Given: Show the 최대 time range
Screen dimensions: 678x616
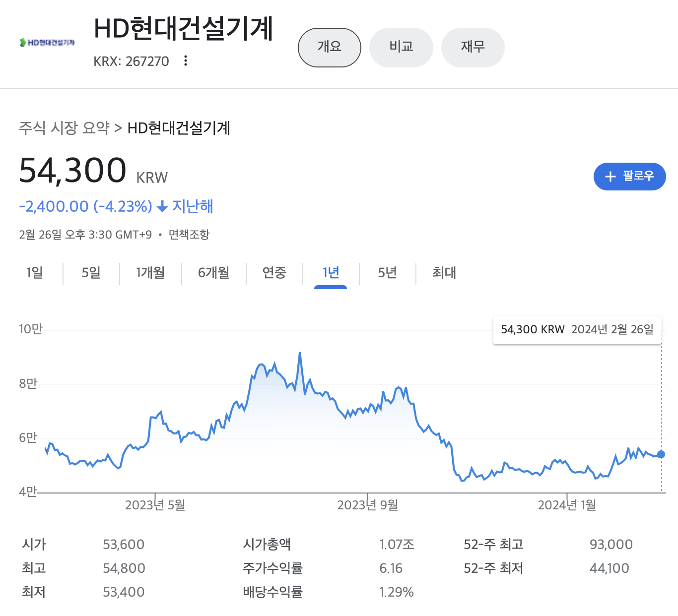Looking at the screenshot, I should pyautogui.click(x=444, y=272).
